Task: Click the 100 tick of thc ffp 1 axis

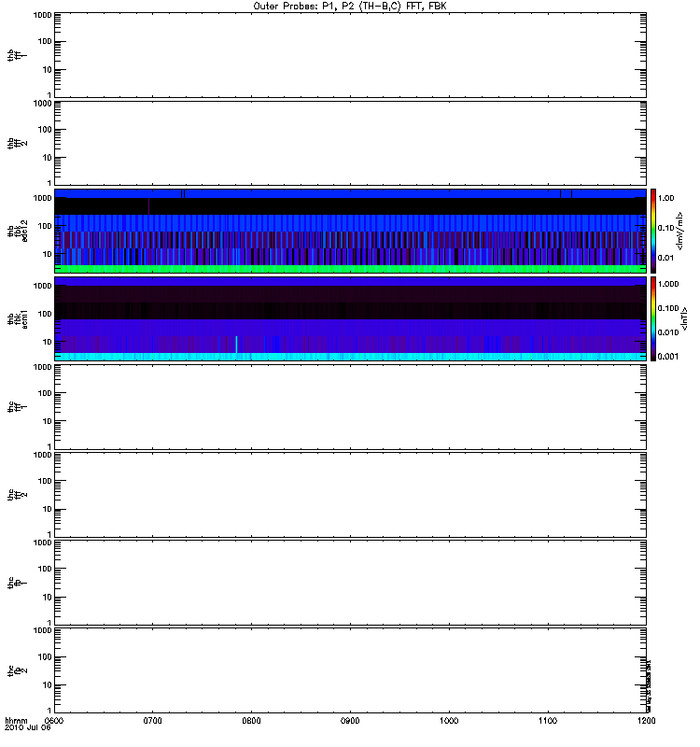Action: tap(45, 569)
